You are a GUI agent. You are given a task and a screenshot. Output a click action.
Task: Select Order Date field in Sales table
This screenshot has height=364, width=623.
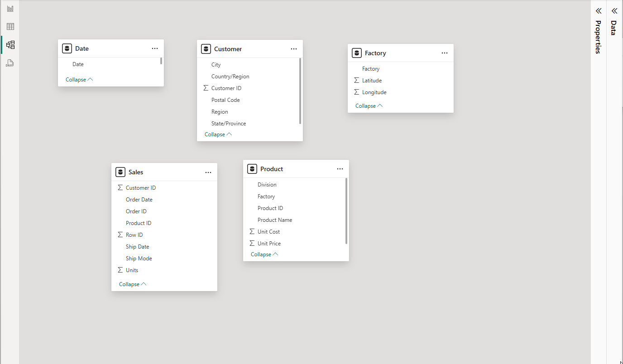click(x=164, y=200)
